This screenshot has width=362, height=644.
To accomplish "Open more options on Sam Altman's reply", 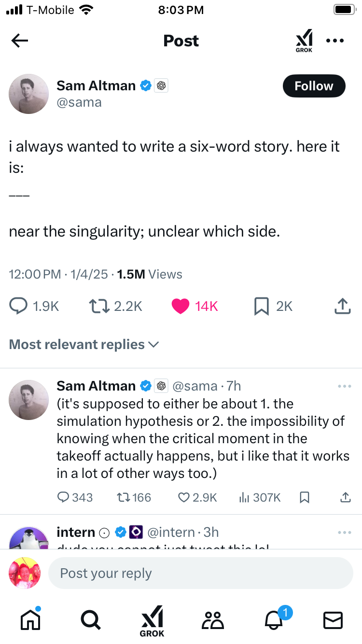I will (x=345, y=386).
